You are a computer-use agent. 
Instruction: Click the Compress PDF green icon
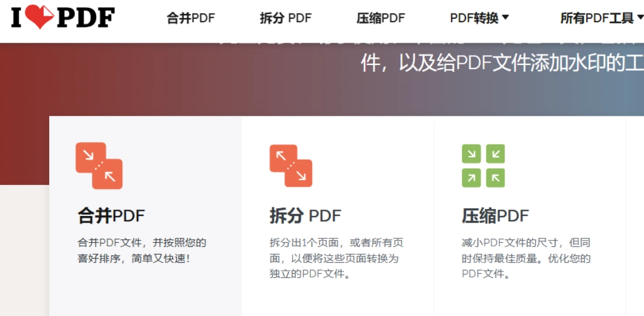point(483,166)
